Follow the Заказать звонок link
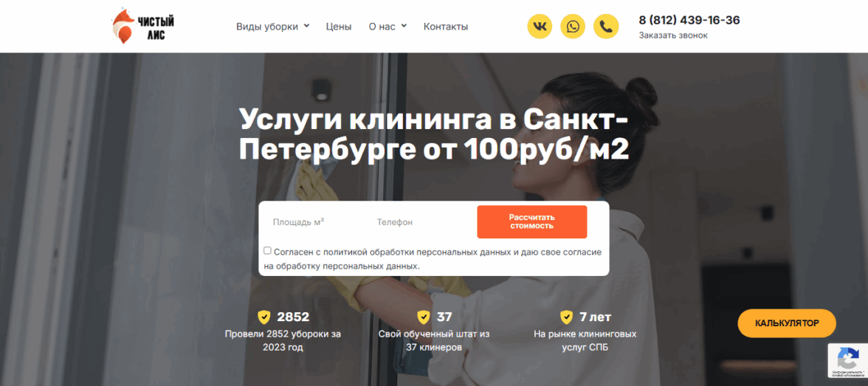868x386 pixels. click(673, 35)
